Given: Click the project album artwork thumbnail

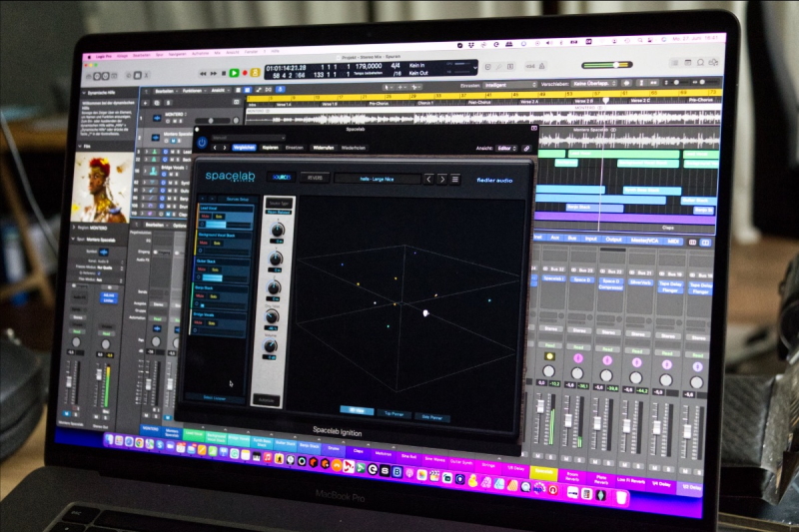Looking at the screenshot, I should point(102,189).
